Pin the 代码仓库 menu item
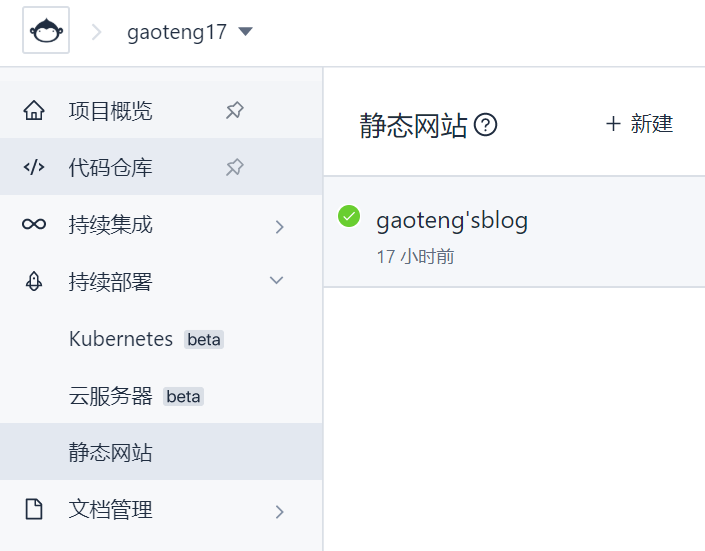The height and width of the screenshot is (551, 705). (x=234, y=167)
